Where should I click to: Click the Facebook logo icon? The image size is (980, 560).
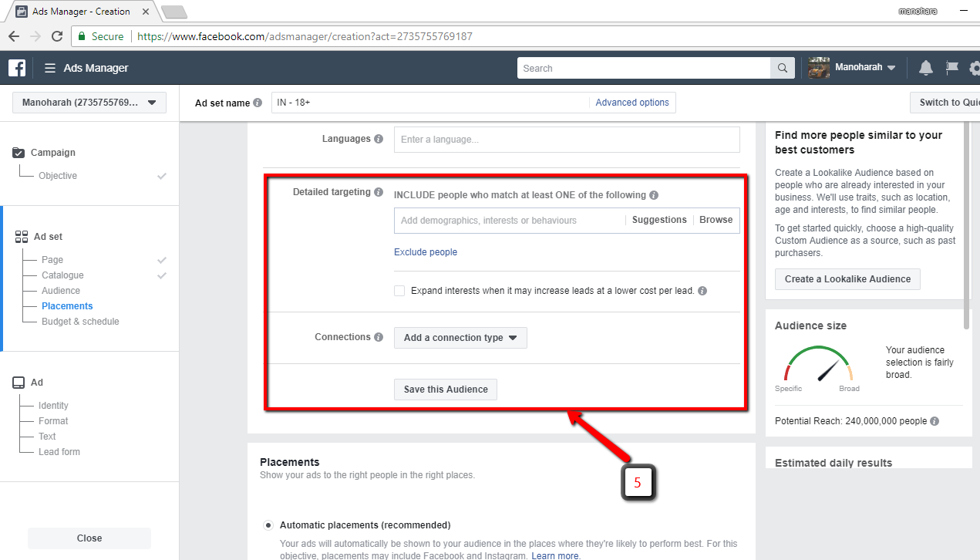(17, 68)
